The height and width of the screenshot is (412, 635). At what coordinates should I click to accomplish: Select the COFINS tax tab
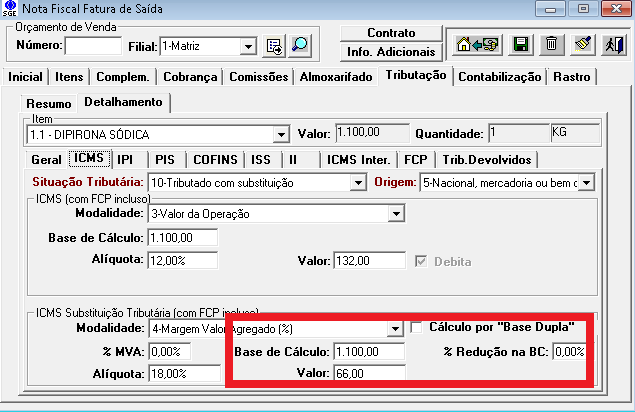click(x=217, y=159)
